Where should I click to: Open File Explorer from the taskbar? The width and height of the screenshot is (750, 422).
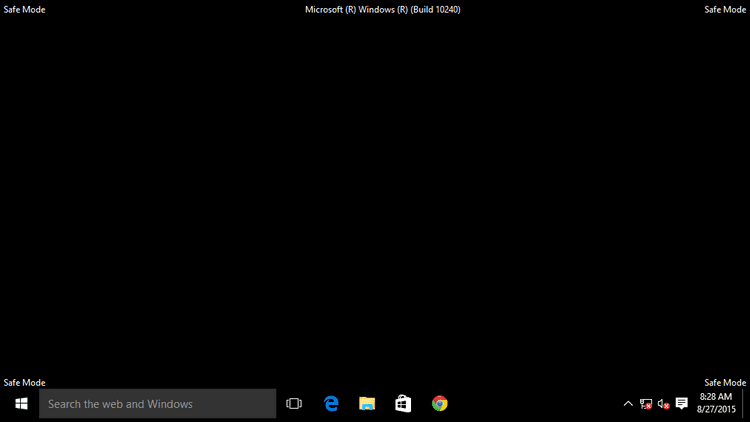coord(367,404)
